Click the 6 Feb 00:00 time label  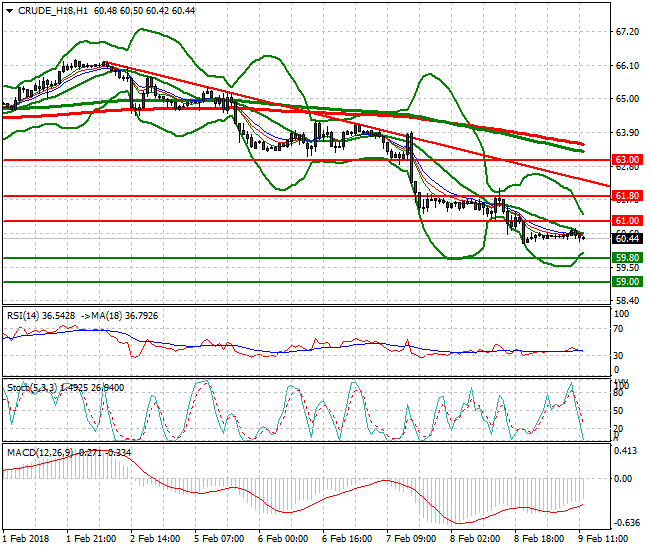pyautogui.click(x=283, y=539)
